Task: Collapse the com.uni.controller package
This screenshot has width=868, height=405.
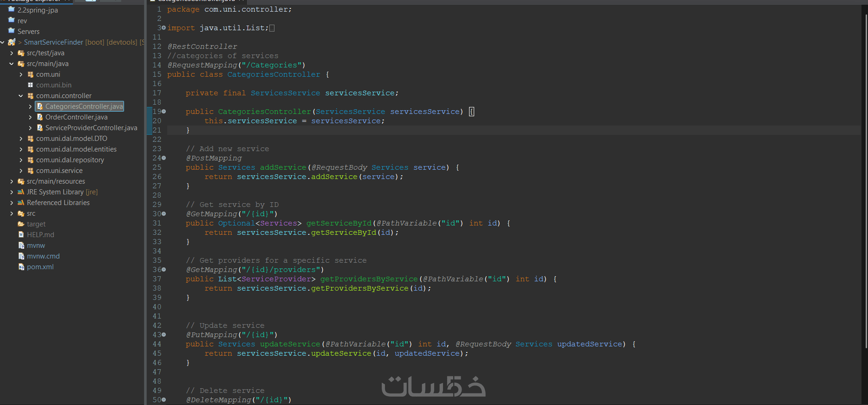Action: pos(21,96)
